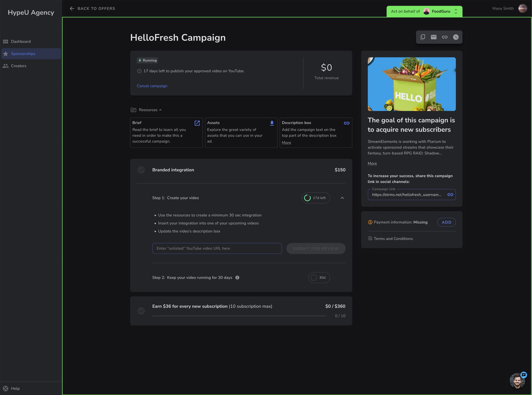Collapse the Resources section
Image resolution: width=532 pixels, height=395 pixels.
[x=160, y=110]
